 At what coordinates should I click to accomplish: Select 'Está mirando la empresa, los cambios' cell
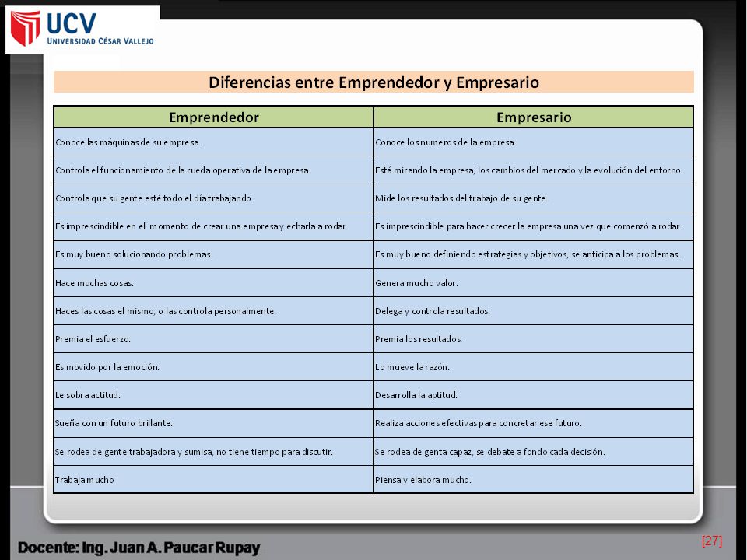coord(534,170)
